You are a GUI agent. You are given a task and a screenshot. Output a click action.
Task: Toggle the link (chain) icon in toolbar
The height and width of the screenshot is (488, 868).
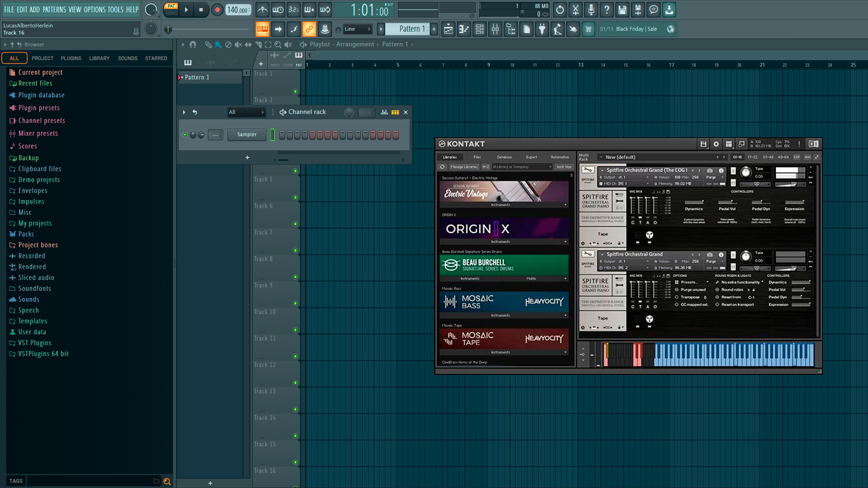[x=309, y=29]
